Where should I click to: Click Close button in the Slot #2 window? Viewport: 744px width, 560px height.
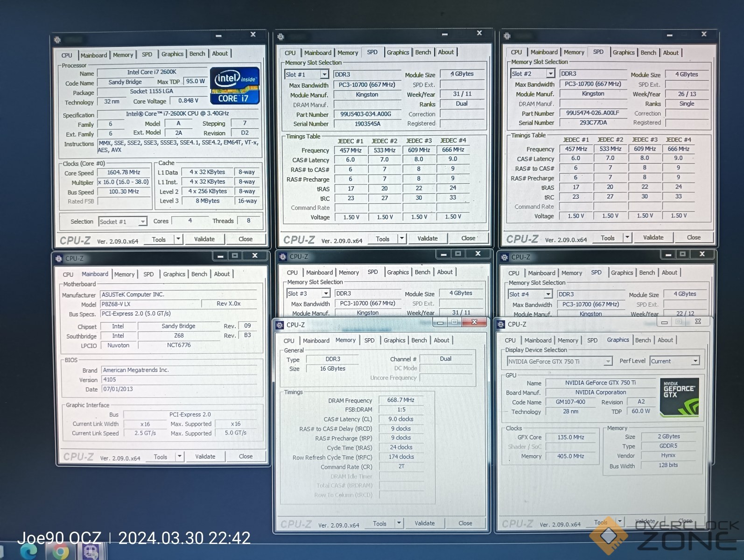point(694,238)
